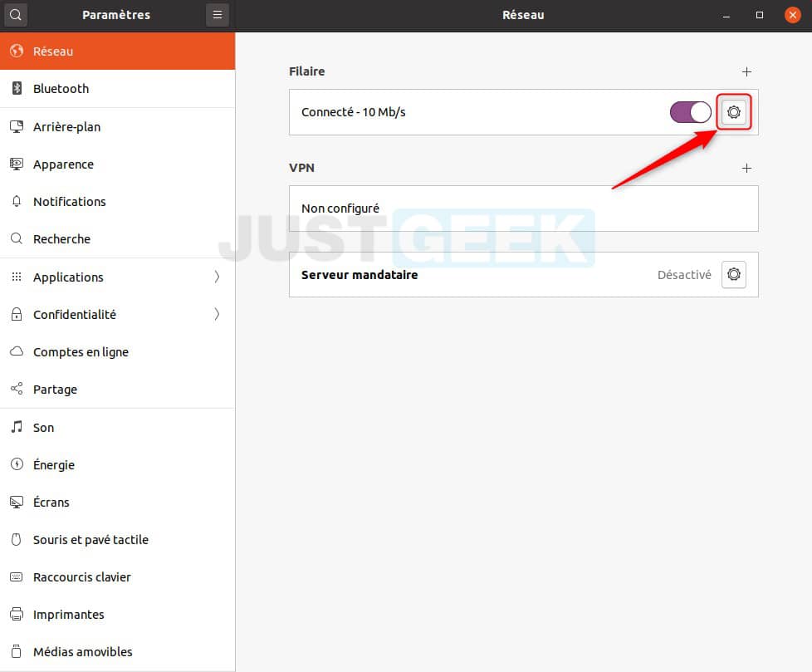Click the Recherche magnifier icon in sidebar
Screen dimensions: 812x672
click(x=17, y=238)
